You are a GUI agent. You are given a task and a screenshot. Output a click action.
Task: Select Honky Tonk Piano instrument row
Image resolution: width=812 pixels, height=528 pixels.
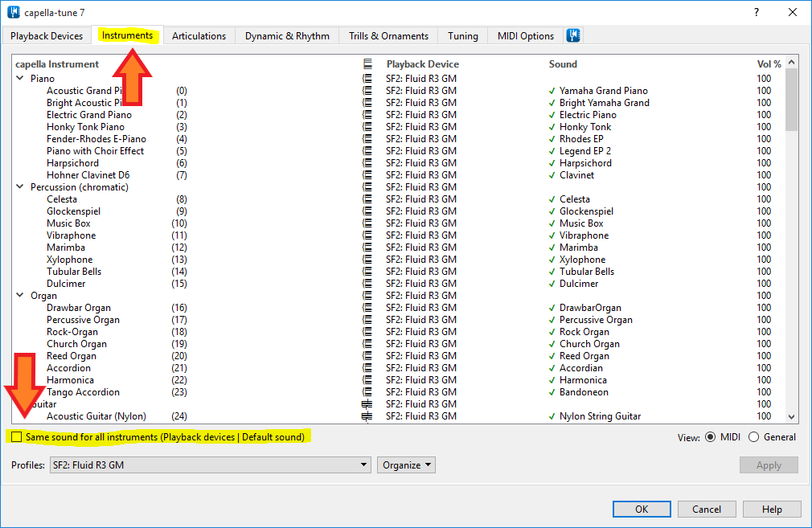(85, 127)
